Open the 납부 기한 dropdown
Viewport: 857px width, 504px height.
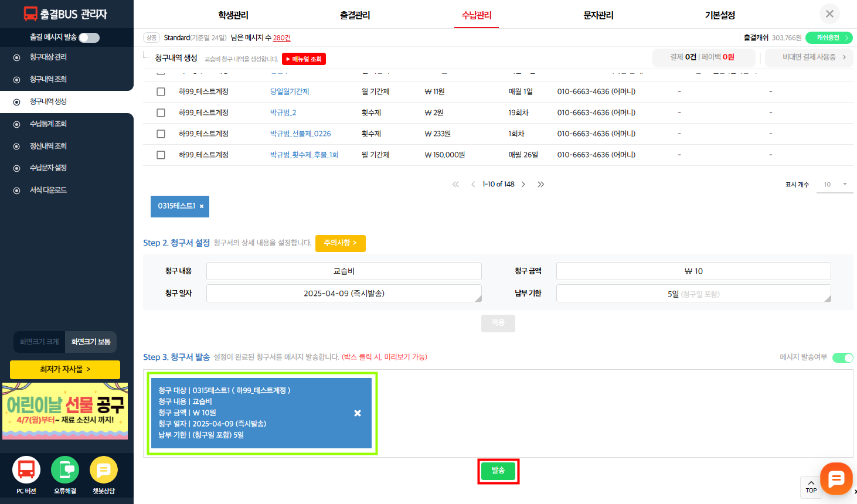(693, 294)
